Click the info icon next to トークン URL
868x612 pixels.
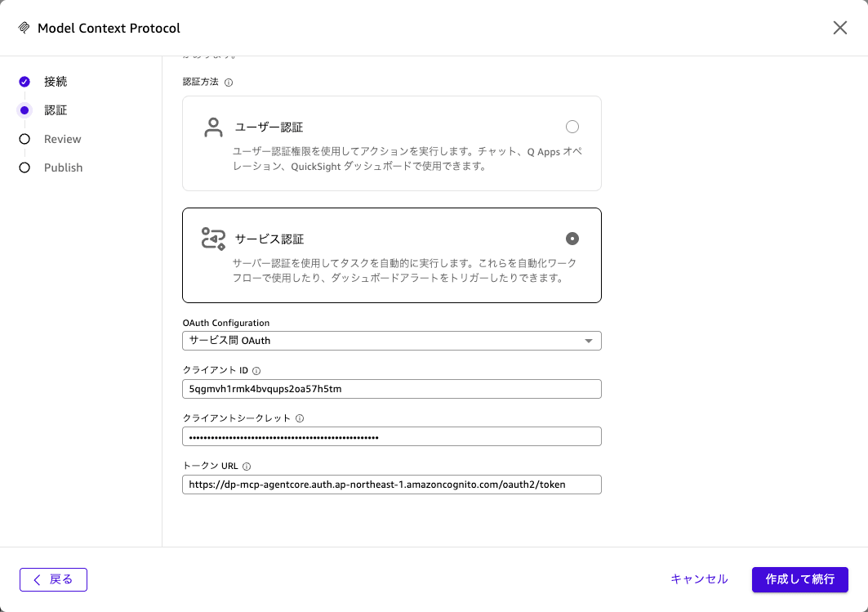click(x=247, y=467)
